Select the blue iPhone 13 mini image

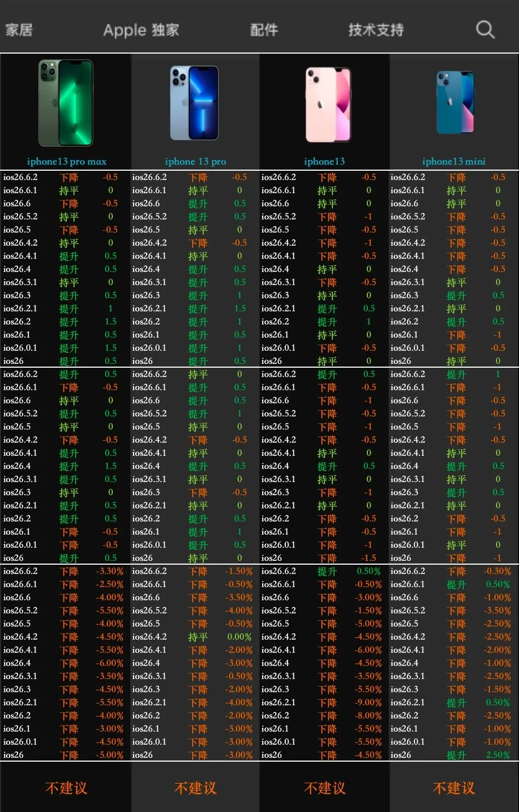click(455, 102)
